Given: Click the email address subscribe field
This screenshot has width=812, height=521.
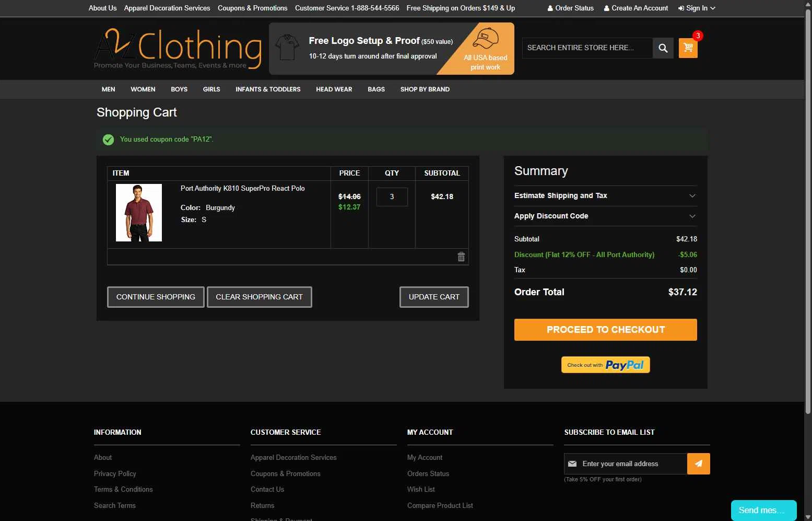Looking at the screenshot, I should 626,464.
